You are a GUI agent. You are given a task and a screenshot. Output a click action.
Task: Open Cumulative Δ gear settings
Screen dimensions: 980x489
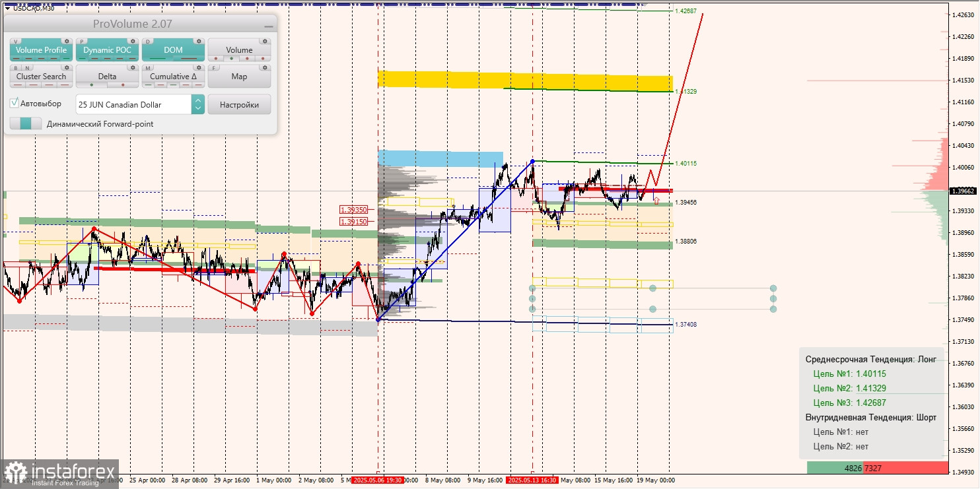point(199,68)
